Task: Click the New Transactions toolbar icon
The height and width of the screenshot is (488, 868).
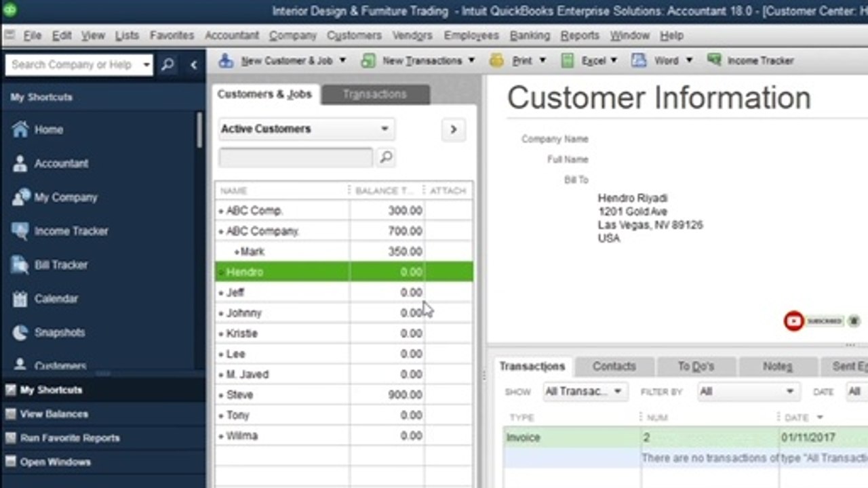Action: click(368, 60)
